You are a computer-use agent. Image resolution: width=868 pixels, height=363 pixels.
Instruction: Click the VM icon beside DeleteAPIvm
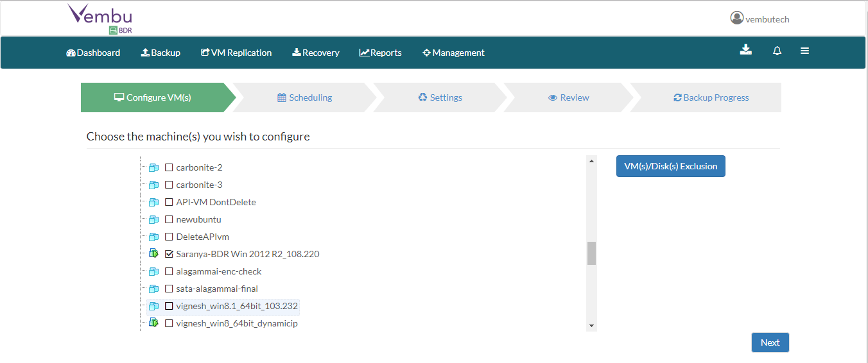click(153, 237)
